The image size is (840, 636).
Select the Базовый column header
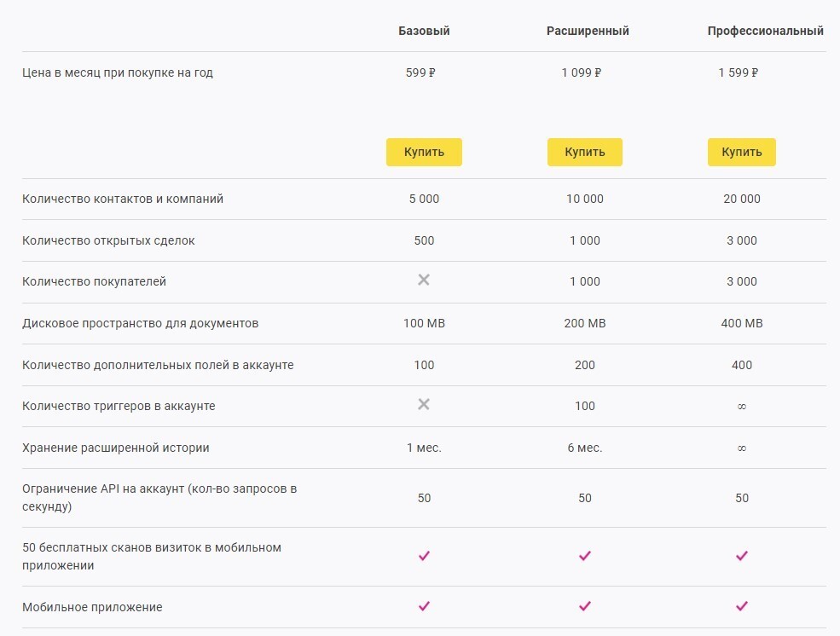pos(424,30)
